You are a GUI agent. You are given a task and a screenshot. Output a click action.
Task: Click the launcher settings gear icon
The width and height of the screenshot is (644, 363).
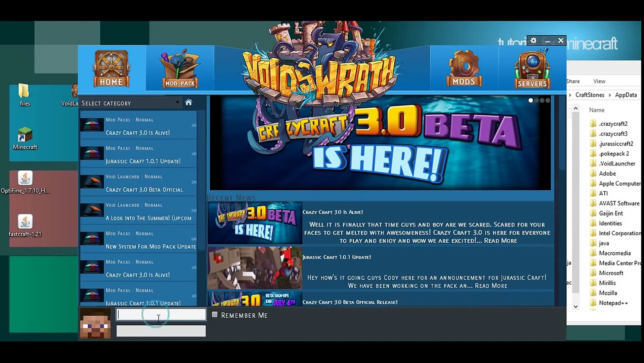pos(533,41)
